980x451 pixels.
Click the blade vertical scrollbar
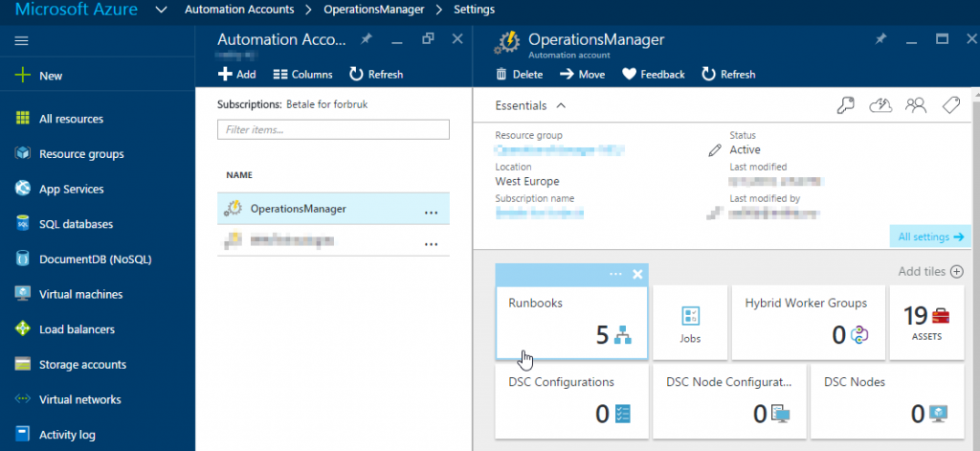[975, 269]
